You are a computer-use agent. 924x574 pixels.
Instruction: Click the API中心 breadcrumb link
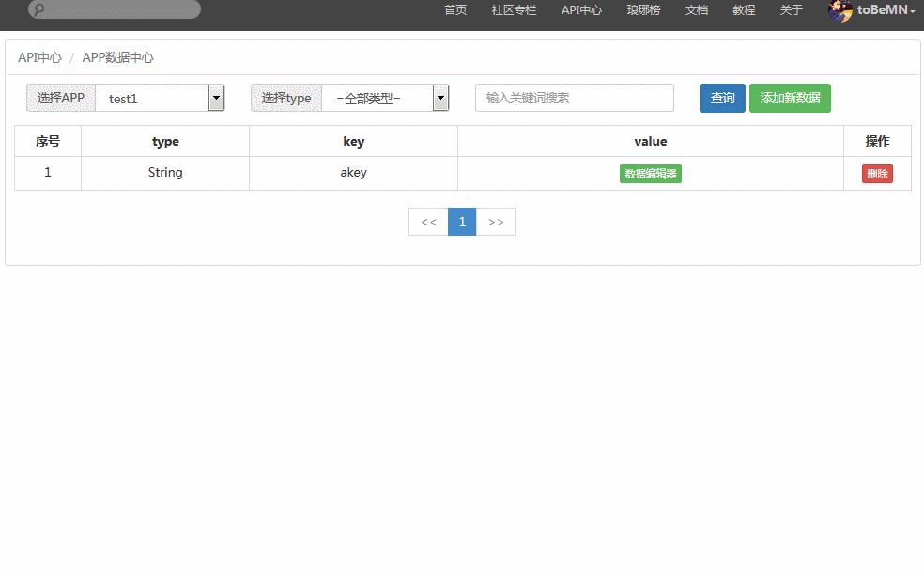(x=39, y=57)
